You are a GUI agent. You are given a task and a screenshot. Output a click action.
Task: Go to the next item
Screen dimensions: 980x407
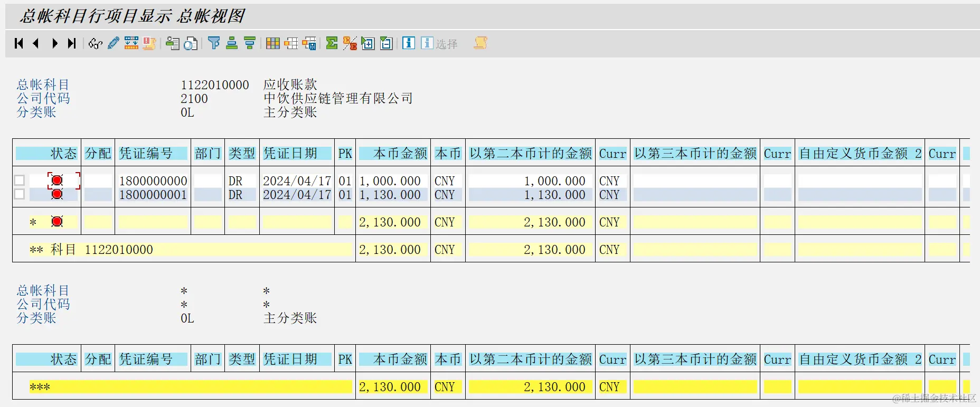(54, 43)
